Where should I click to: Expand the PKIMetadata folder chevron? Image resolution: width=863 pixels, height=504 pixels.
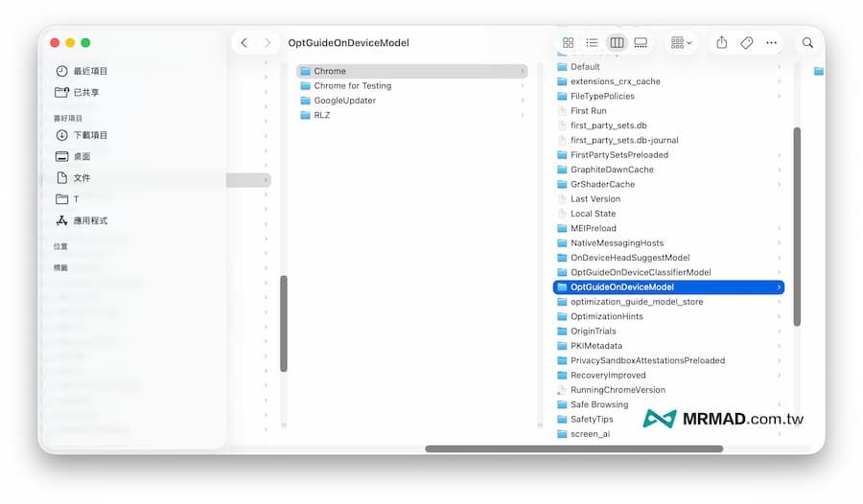(779, 346)
